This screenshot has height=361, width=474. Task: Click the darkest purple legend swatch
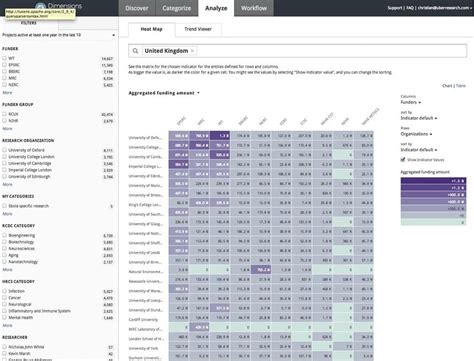[433, 181]
